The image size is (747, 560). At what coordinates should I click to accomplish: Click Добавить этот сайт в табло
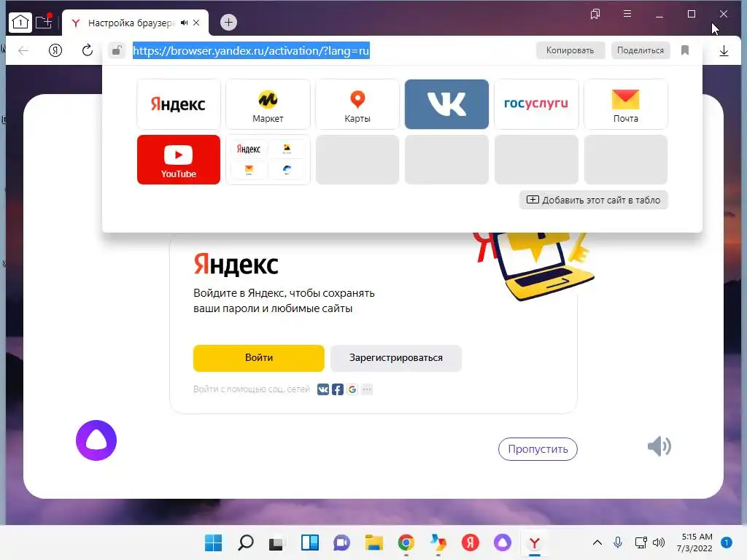[x=594, y=200]
